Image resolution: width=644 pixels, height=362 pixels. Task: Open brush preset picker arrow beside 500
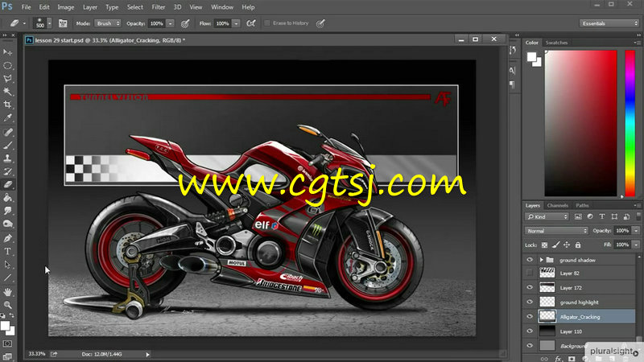pyautogui.click(x=50, y=23)
